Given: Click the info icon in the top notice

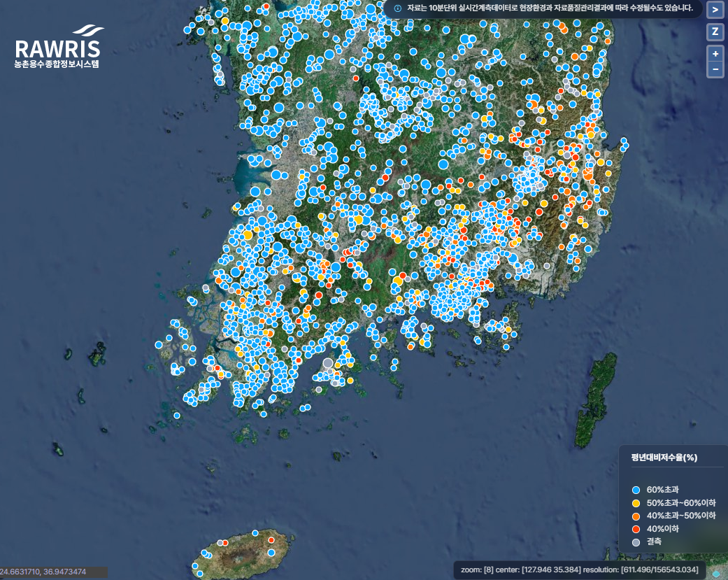Looking at the screenshot, I should pos(398,8).
